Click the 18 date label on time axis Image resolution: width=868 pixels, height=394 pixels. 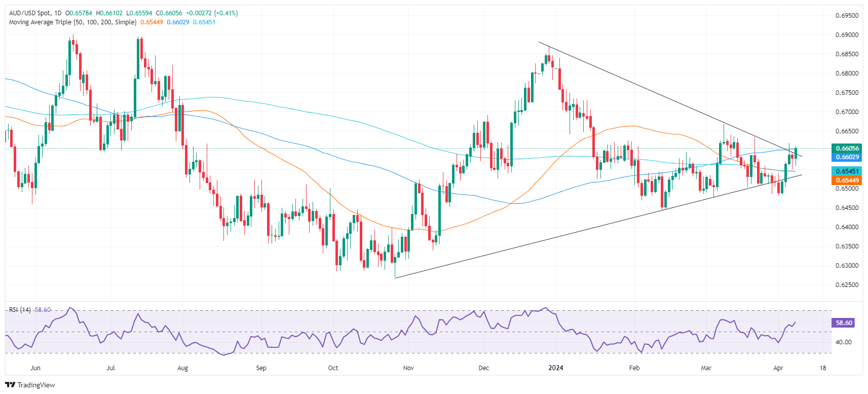point(823,368)
